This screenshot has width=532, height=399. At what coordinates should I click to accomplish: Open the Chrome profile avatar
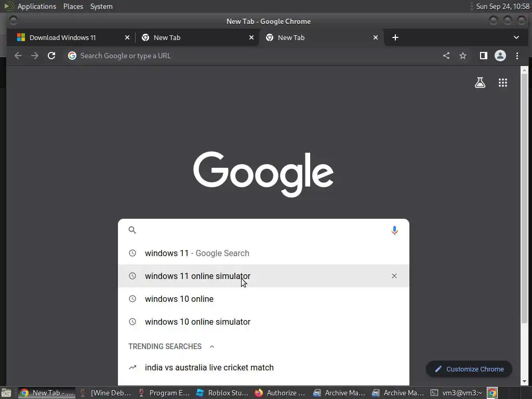tap(500, 56)
